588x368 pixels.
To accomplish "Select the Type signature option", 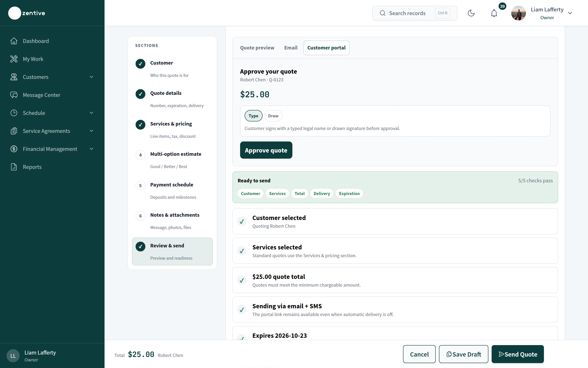I will (253, 116).
